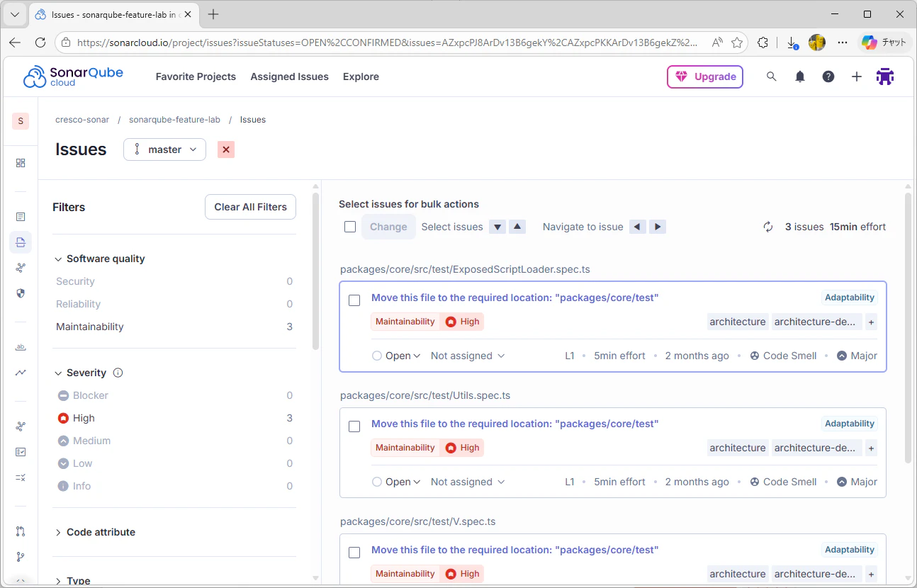Click the reload issues icon beside '3 issues'
This screenshot has height=588, width=917.
point(767,227)
